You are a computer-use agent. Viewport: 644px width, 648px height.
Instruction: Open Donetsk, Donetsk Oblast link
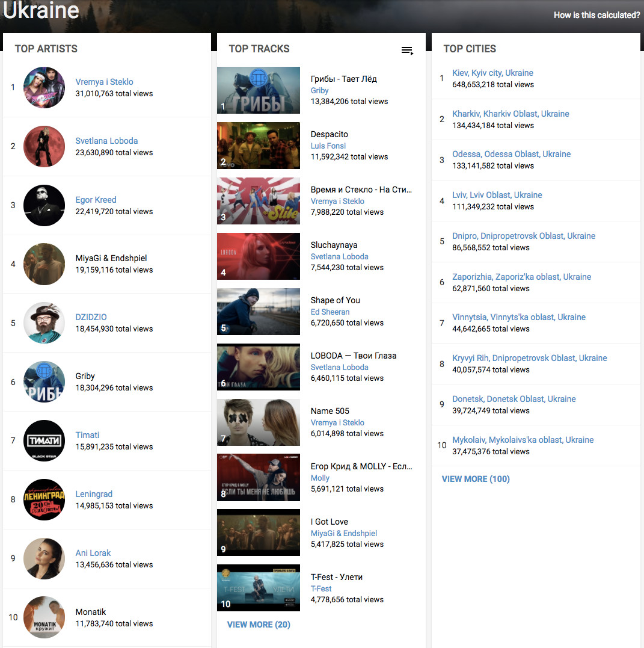[514, 400]
